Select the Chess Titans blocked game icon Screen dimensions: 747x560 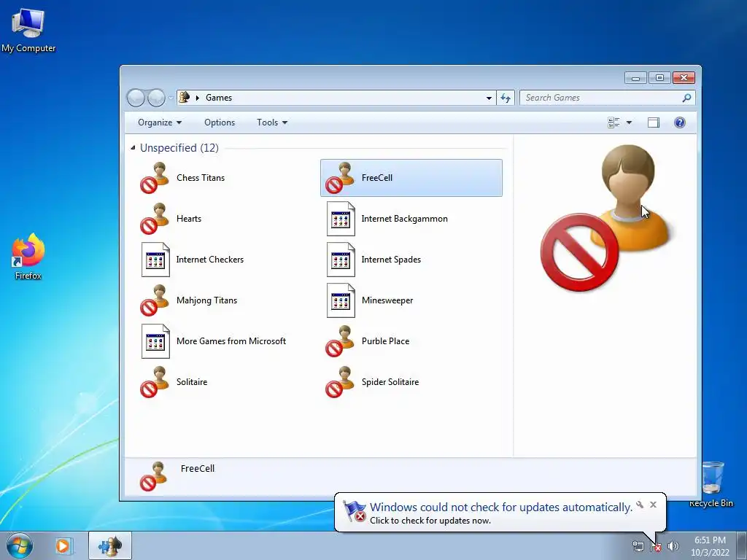coord(155,178)
